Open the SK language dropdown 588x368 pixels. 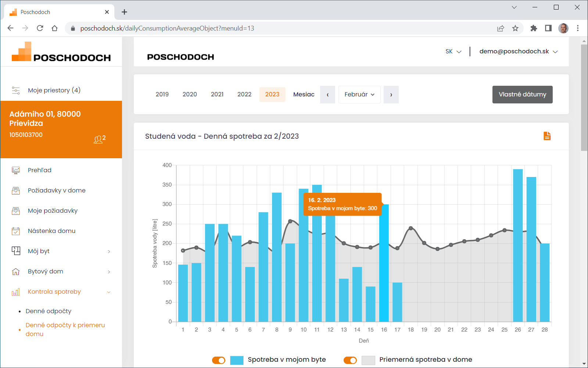[x=453, y=52]
